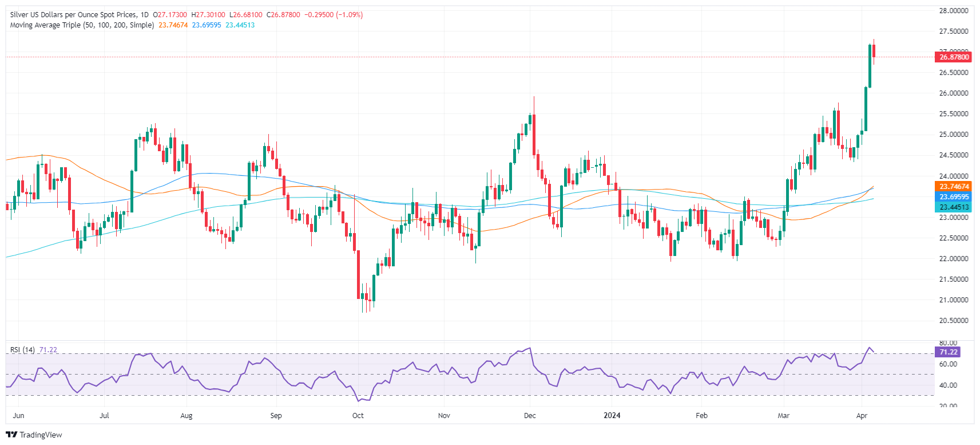Click the latest red candlestick at the chart top
Image resolution: width=980 pixels, height=445 pixels.
874,51
